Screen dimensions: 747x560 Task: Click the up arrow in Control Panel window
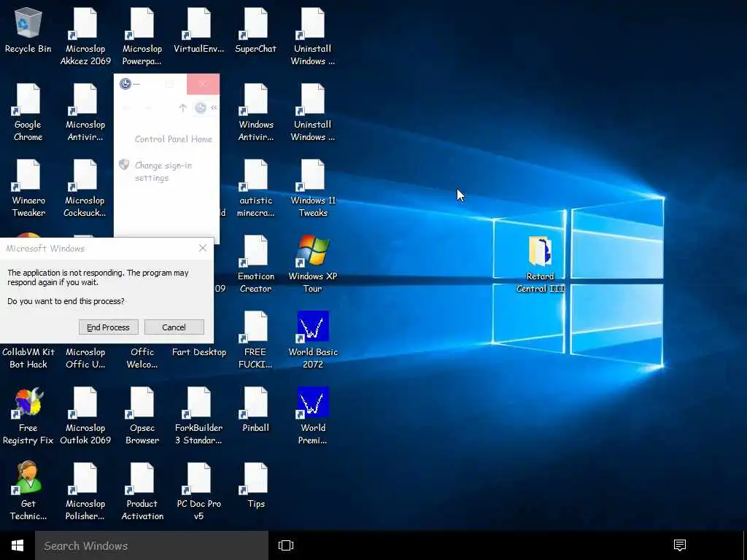(x=182, y=108)
